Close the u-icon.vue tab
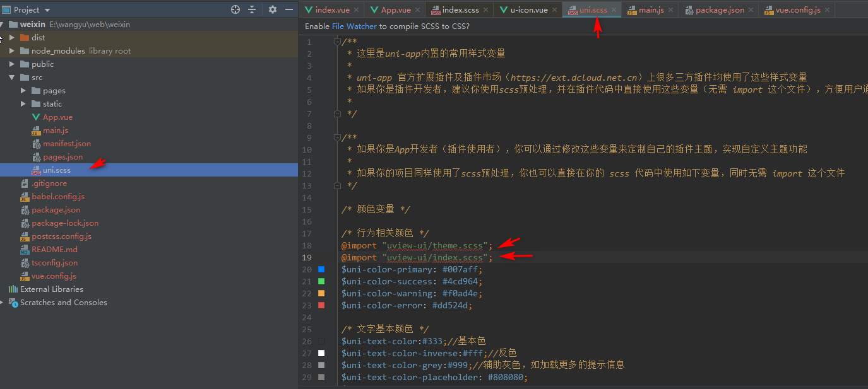 [x=555, y=9]
